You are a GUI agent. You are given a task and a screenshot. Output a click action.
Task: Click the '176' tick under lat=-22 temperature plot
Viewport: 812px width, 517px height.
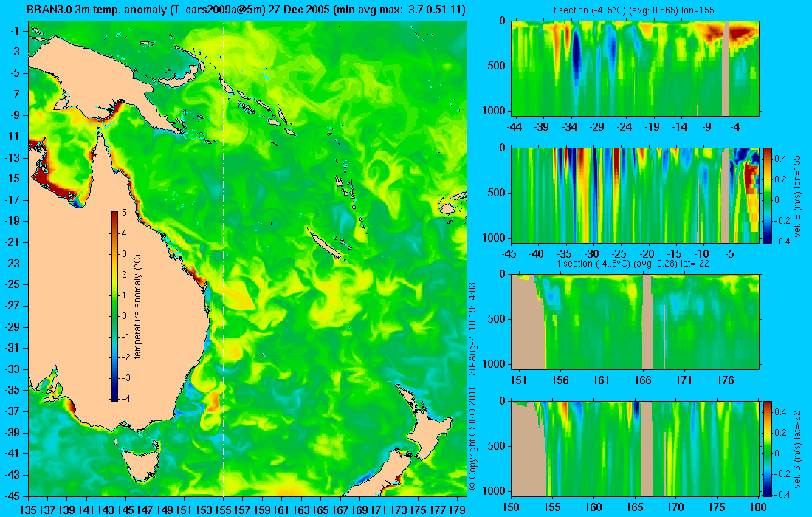click(726, 380)
